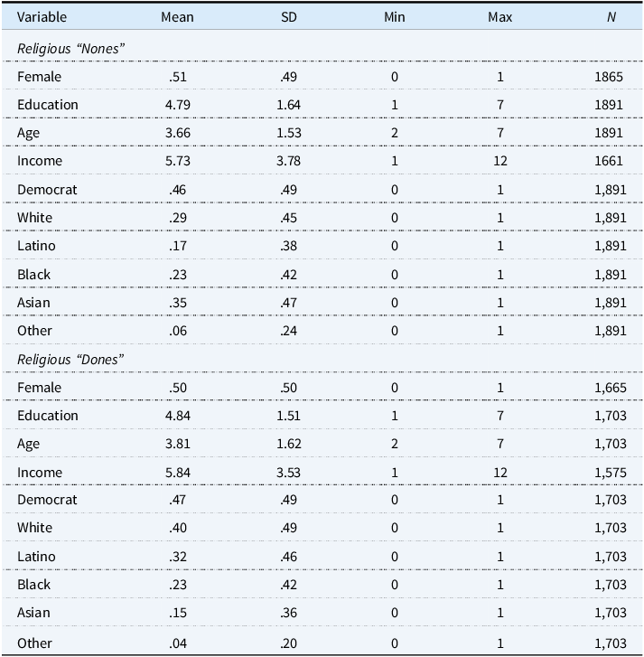Image resolution: width=644 pixels, height=657 pixels.
Task: Select the 1,575 sample size cell
Action: (610, 472)
